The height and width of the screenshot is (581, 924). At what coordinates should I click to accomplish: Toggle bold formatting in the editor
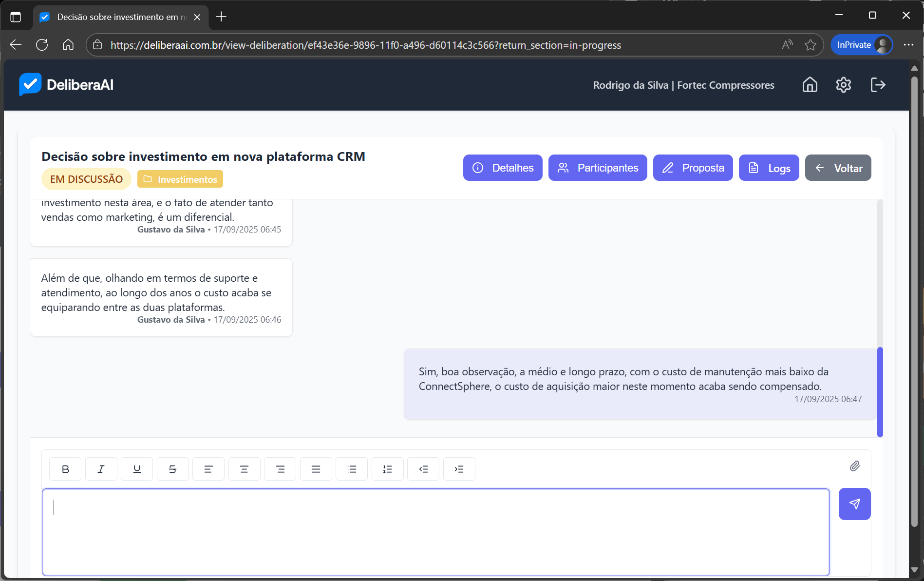[x=65, y=469]
